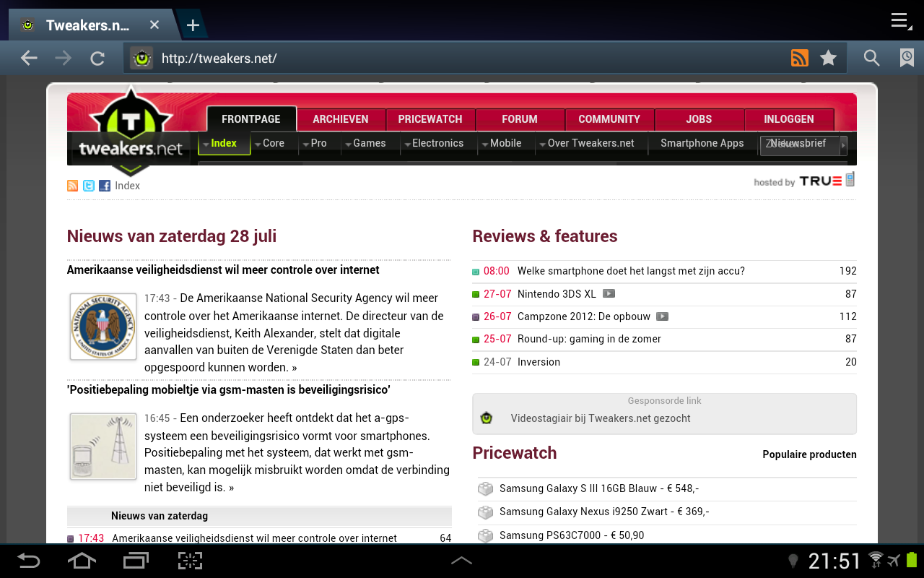Screen dimensions: 924x578
Task: Open headline about Amerikaanse veiligheidsdienst
Action: tap(223, 269)
